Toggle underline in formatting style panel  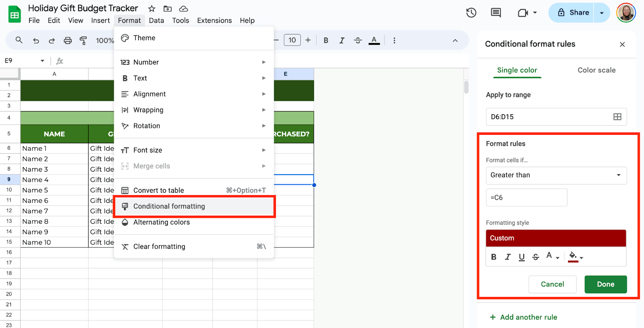point(522,257)
